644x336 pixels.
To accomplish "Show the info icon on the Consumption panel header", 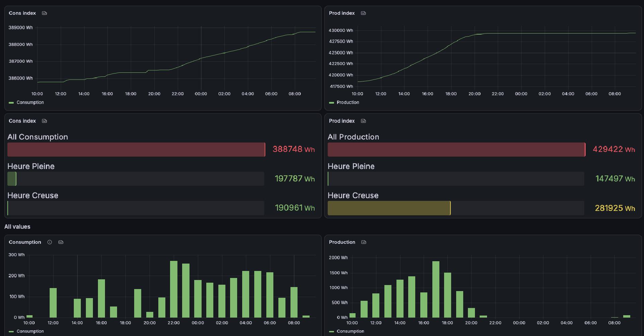I will point(50,242).
